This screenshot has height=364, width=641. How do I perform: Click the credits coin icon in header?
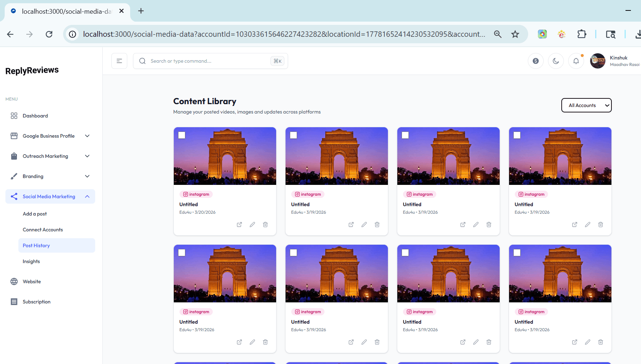coord(536,61)
